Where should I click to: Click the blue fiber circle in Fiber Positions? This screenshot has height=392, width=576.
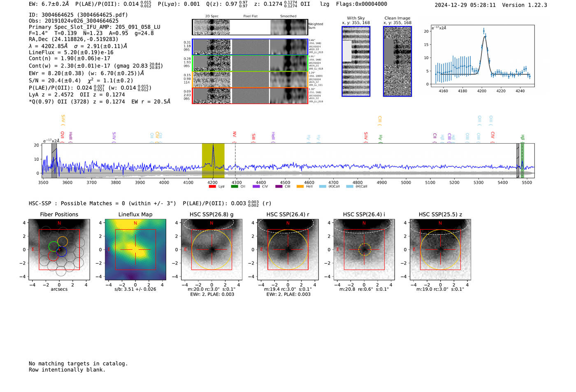point(62,251)
